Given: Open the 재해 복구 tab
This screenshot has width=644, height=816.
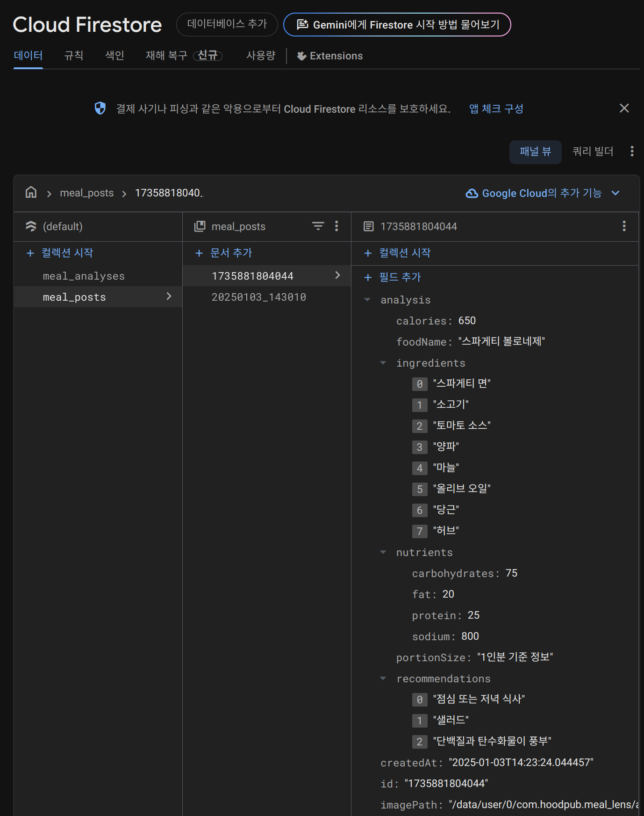Looking at the screenshot, I should (x=184, y=56).
